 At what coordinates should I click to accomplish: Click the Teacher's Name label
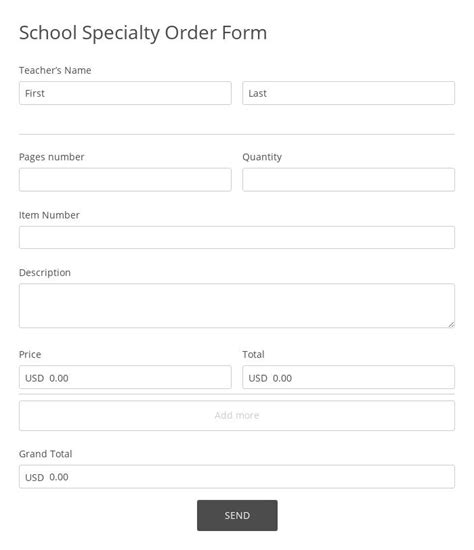pyautogui.click(x=55, y=70)
